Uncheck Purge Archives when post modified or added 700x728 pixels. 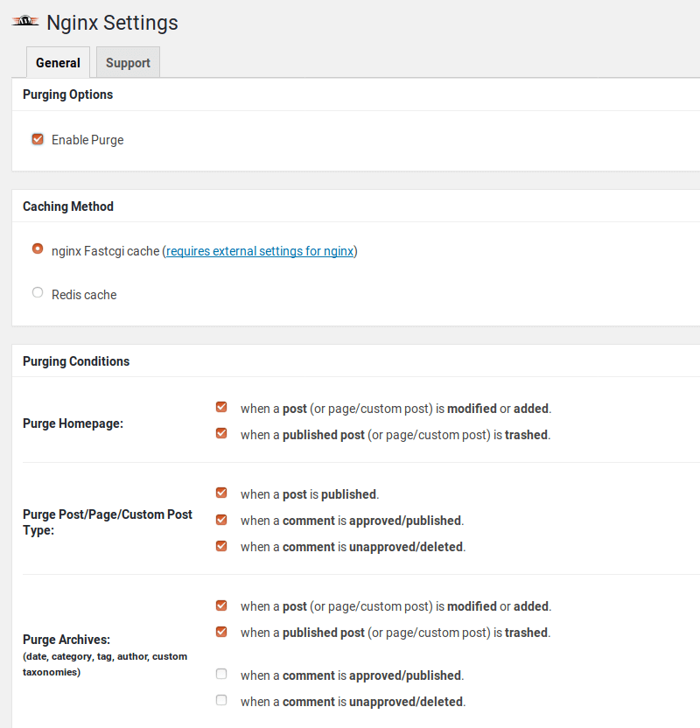[221, 605]
